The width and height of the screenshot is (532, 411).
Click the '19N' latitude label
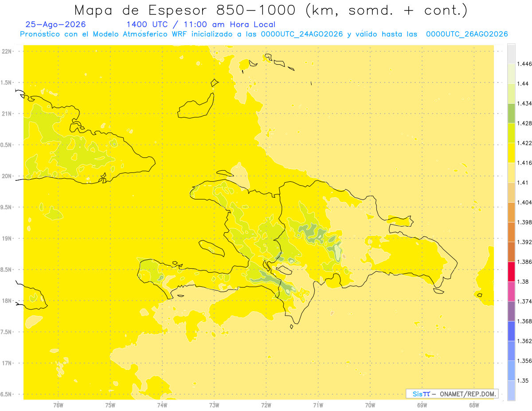8,239
